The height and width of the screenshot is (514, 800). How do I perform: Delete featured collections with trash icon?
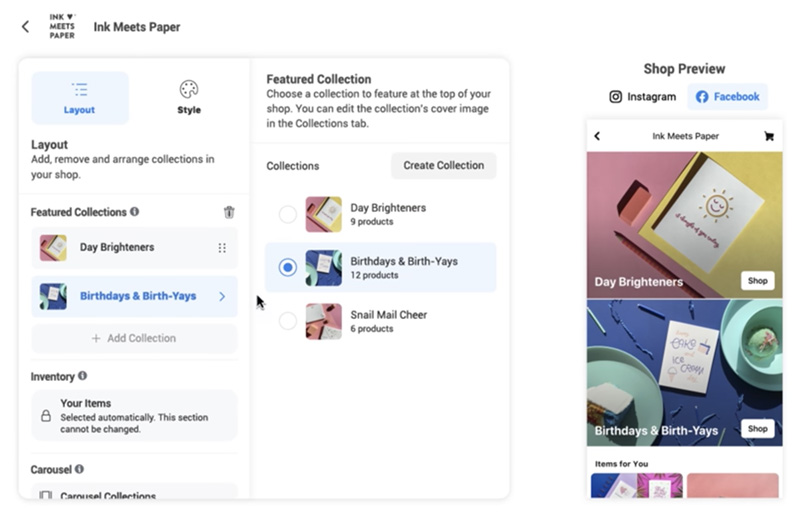229,212
